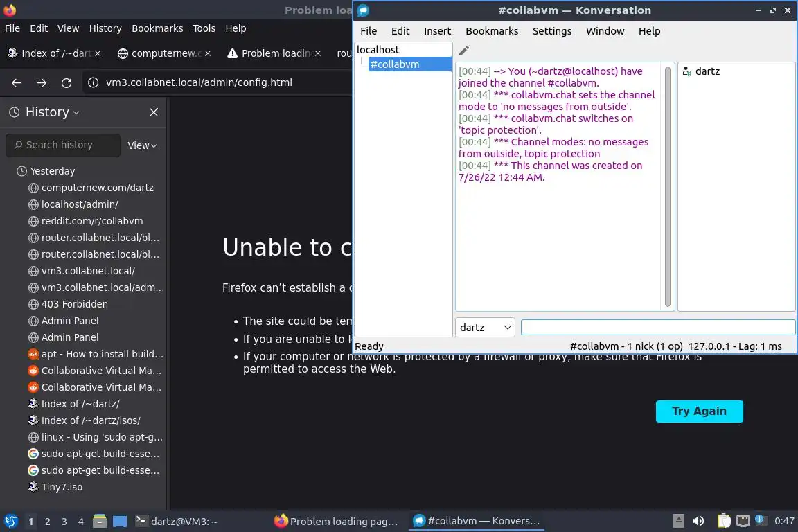Select the localhost server in Konversation

point(378,50)
